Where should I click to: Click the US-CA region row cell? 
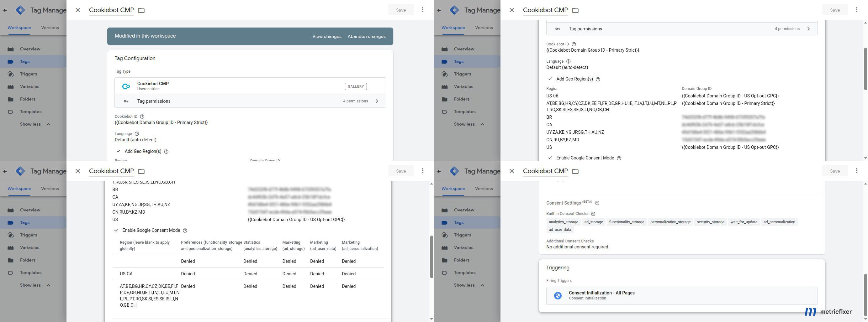tap(126, 274)
